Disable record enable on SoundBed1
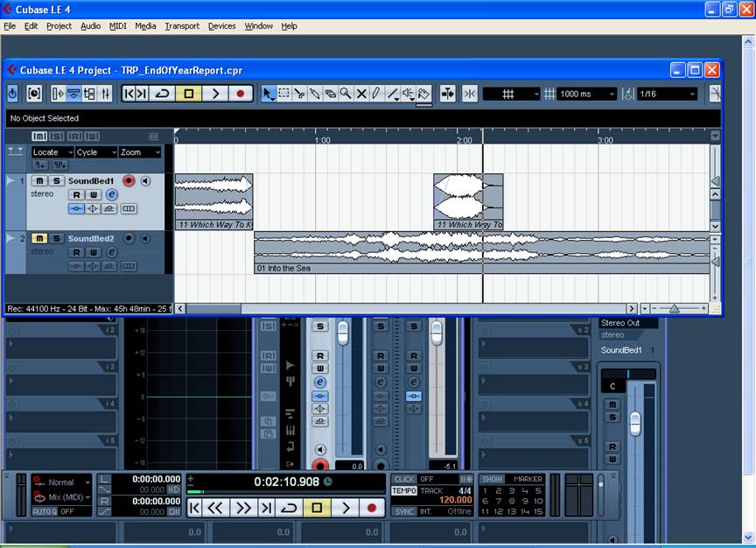This screenshot has width=756, height=548. pyautogui.click(x=129, y=180)
